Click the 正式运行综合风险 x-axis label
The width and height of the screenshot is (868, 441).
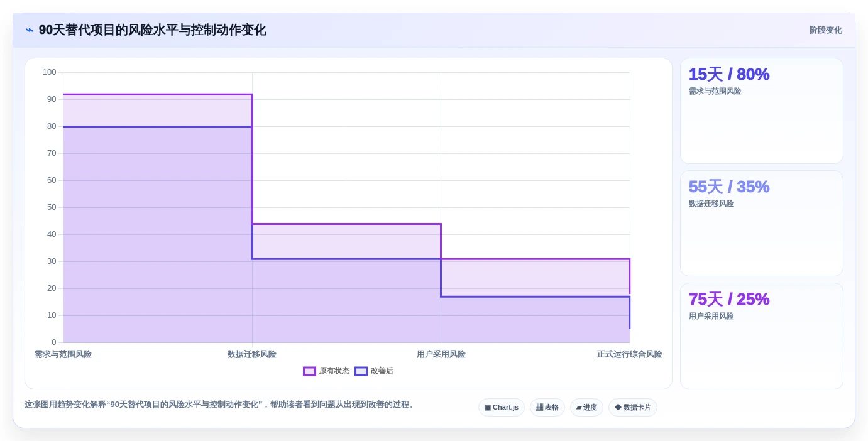click(x=630, y=354)
